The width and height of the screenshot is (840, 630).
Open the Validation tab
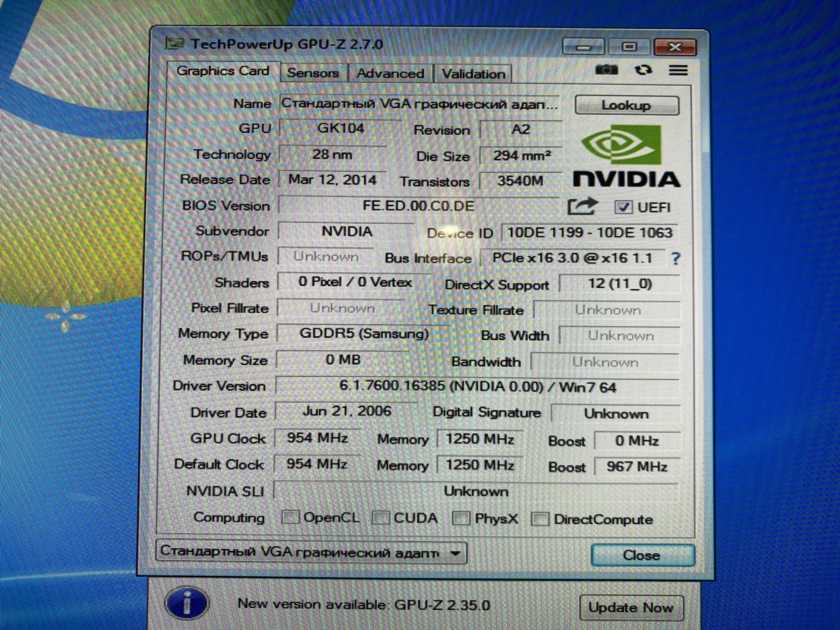[473, 74]
